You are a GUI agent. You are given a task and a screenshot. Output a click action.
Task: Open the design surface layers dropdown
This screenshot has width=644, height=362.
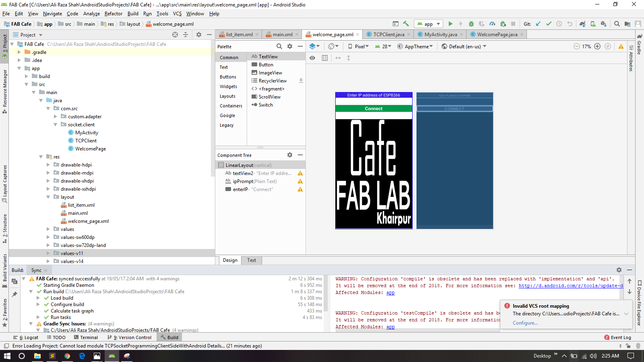pyautogui.click(x=314, y=46)
